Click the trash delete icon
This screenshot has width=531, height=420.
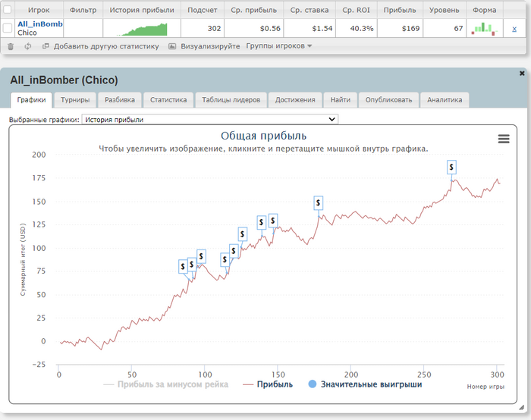(11, 46)
